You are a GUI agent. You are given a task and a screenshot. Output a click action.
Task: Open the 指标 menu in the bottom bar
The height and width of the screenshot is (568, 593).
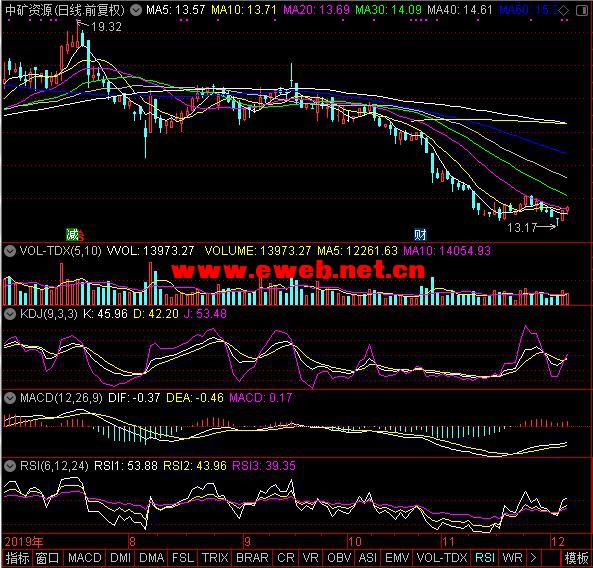[17, 558]
